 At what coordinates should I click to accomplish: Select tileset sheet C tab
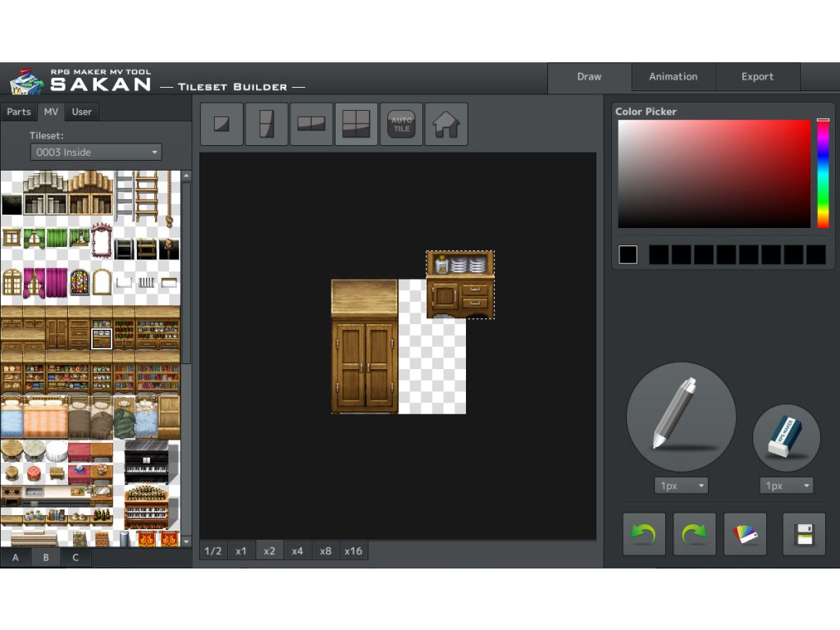75,557
